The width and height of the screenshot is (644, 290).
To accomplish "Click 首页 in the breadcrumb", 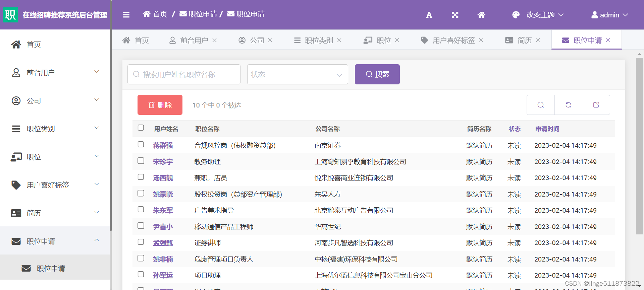I will 155,14.
